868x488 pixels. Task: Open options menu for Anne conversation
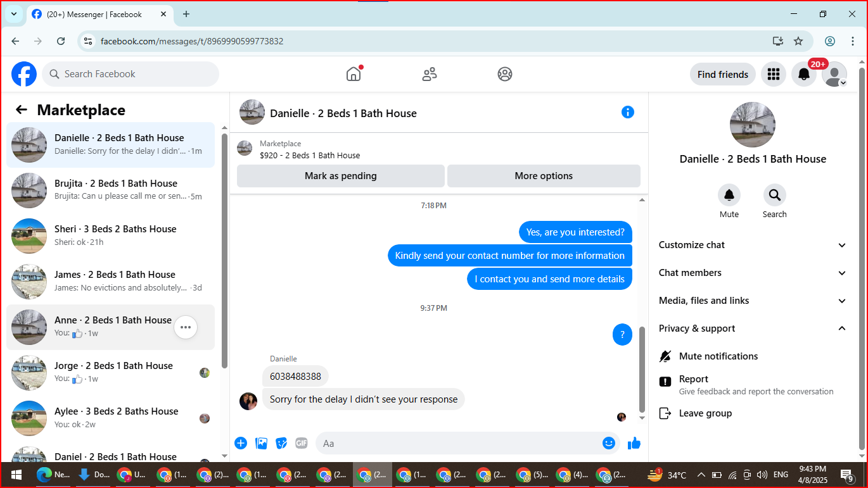pos(186,327)
